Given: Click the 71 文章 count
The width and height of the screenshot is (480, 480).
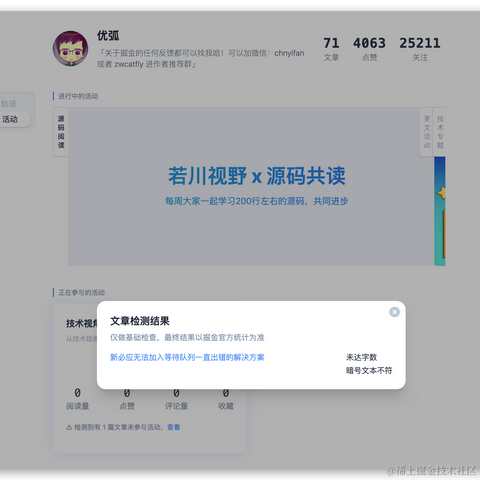Looking at the screenshot, I should click(331, 49).
